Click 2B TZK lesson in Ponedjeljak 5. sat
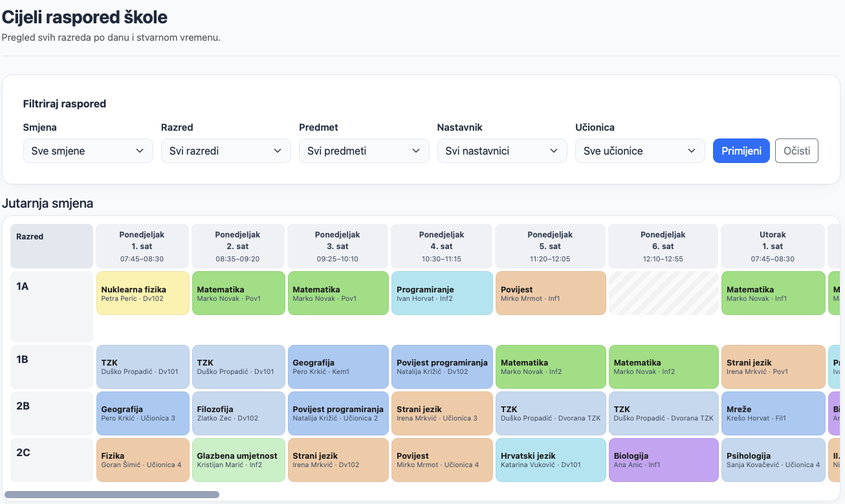The width and height of the screenshot is (845, 504). coord(551,413)
